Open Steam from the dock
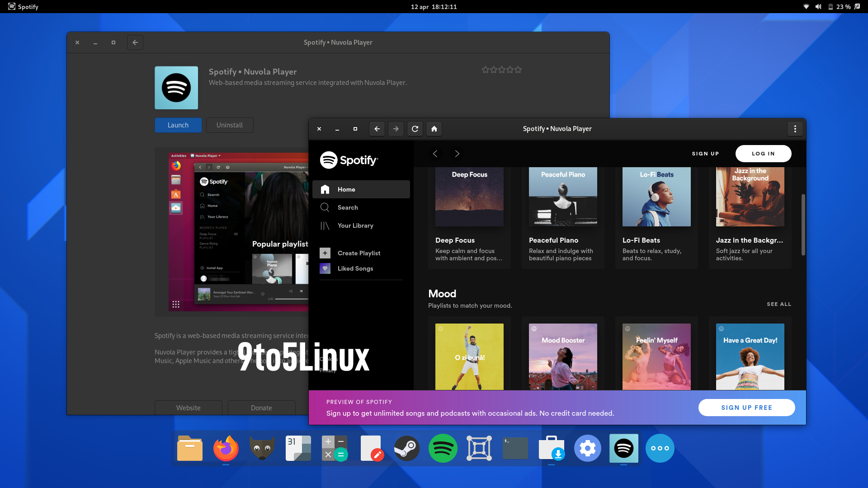The height and width of the screenshot is (488, 868). [406, 448]
